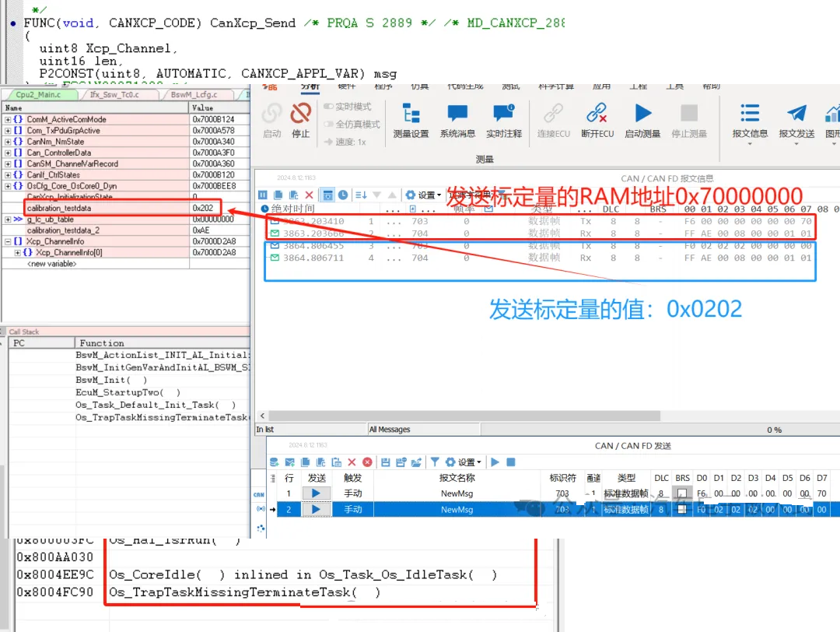
Task: Click the filter funnel icon in send toolbar
Action: 435,462
